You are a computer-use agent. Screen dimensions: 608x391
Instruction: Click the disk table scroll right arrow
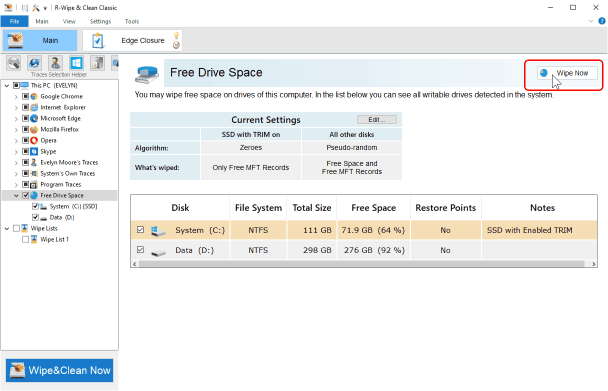594,264
